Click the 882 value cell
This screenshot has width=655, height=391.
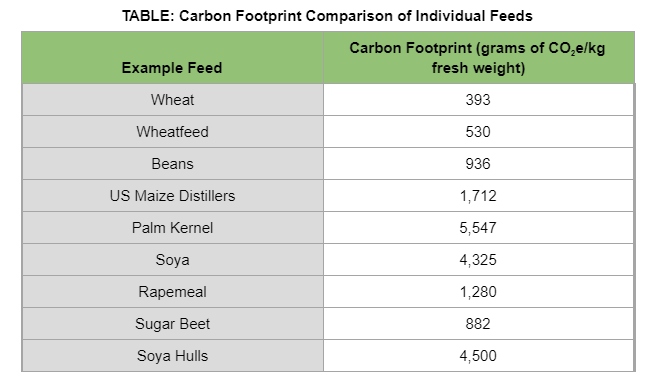point(478,324)
